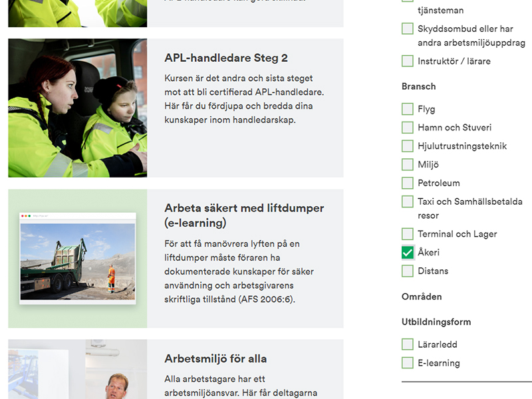Check the Petroleum filter option

point(406,182)
